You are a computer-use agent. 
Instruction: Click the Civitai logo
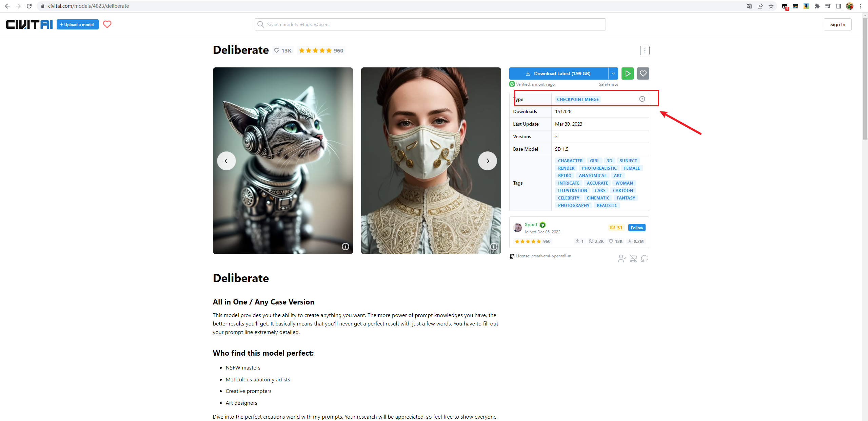(x=29, y=24)
